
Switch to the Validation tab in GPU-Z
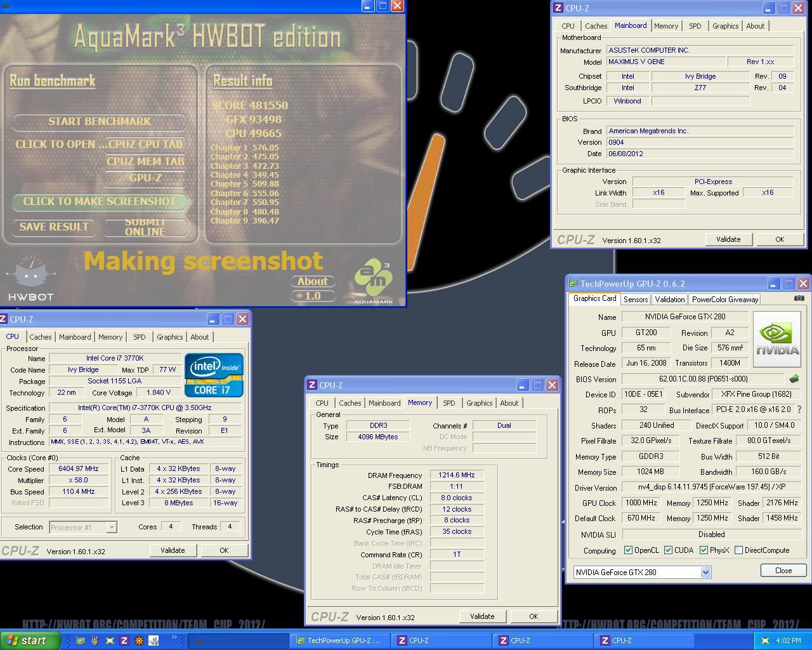click(669, 300)
